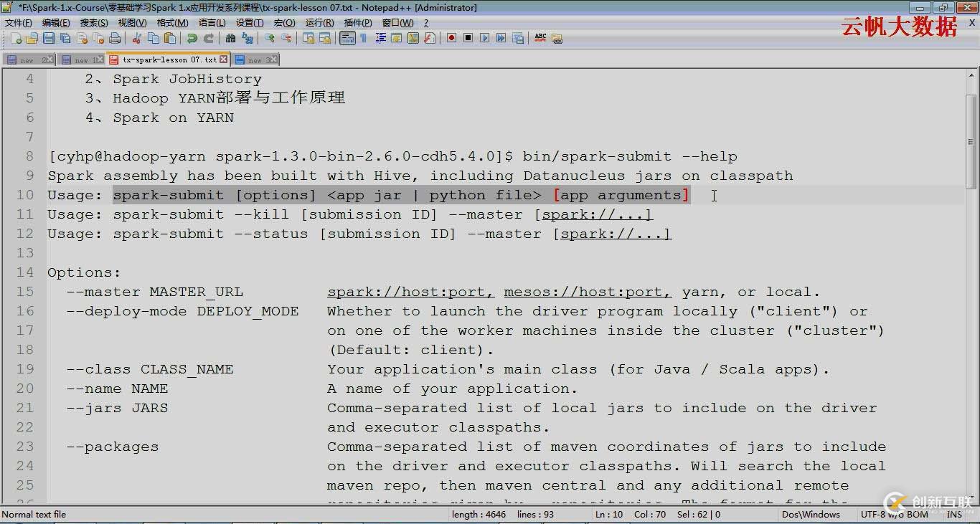
Task: Run the macro multiple times icon
Action: coord(501,38)
